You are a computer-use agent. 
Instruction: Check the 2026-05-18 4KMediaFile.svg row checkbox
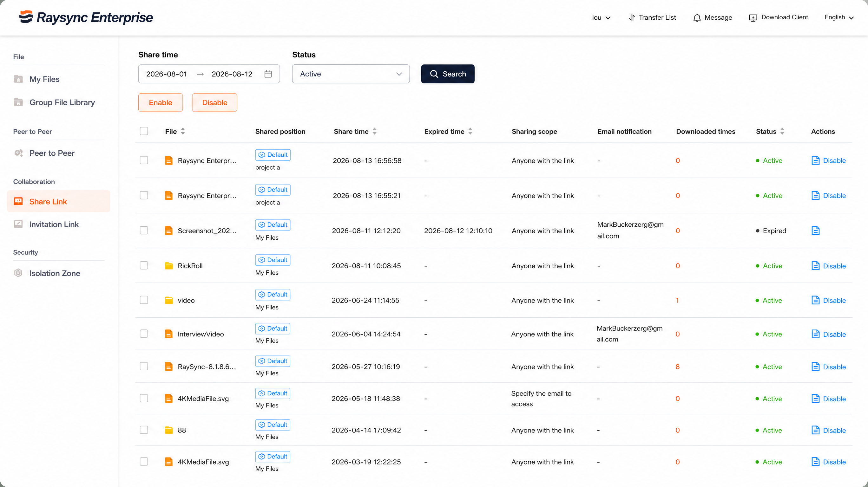(144, 398)
